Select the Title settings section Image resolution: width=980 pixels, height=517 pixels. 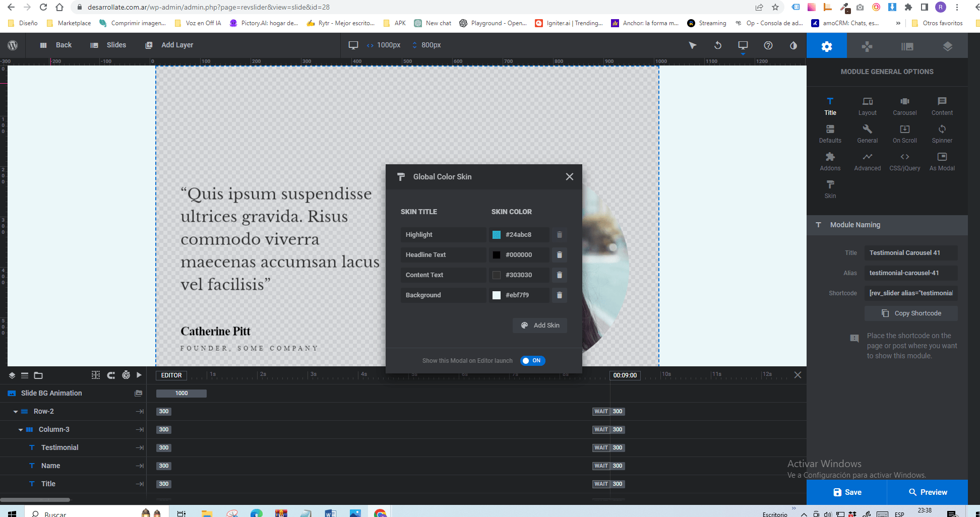point(830,106)
